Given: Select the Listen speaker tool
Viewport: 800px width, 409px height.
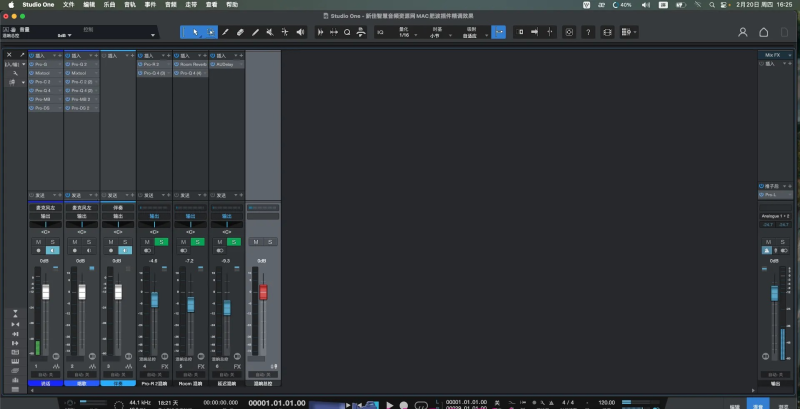Looking at the screenshot, I should click(300, 32).
